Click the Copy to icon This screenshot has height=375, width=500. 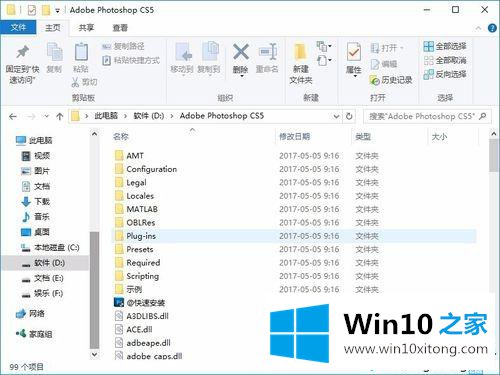tap(210, 52)
